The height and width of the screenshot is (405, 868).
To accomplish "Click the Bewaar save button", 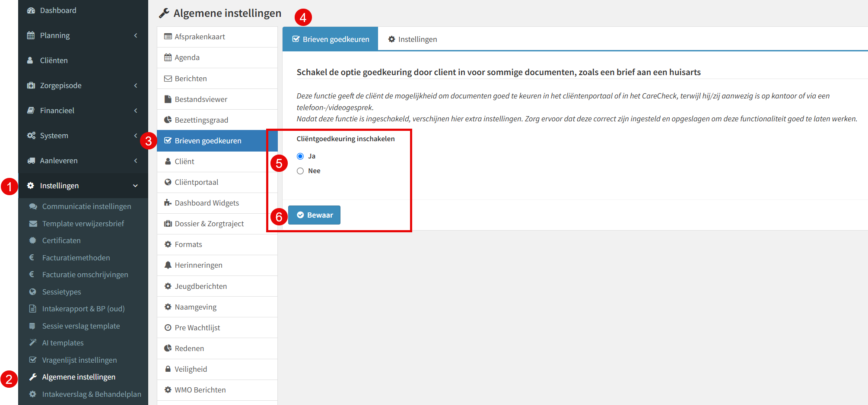I will (x=314, y=215).
